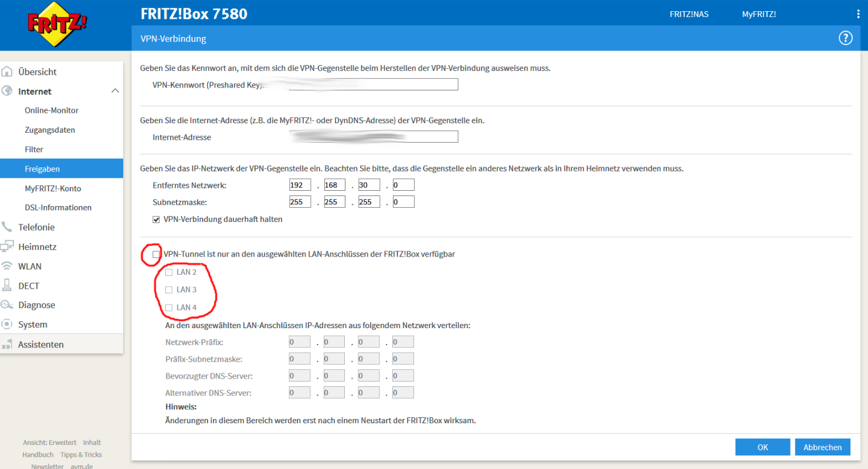
Task: Click the DECT handset icon
Action: pos(7,285)
